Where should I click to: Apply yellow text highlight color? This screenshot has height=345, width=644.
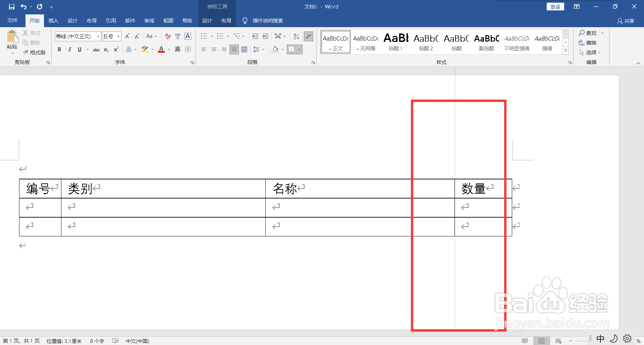(x=145, y=50)
